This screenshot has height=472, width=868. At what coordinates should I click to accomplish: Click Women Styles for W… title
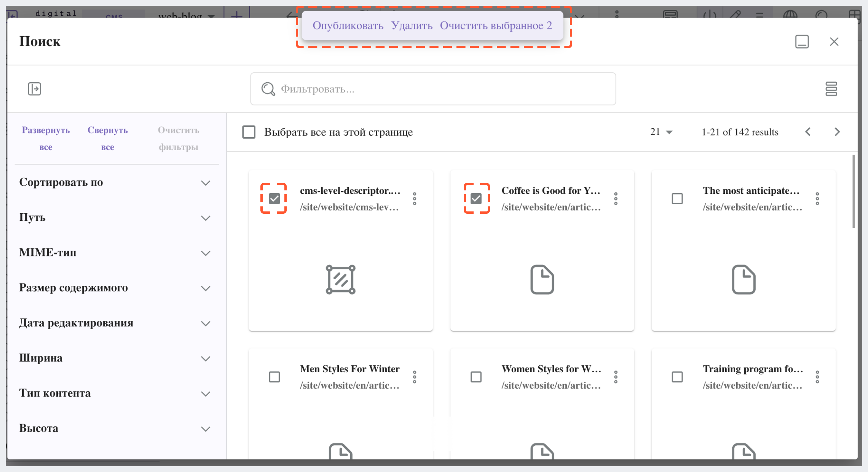(551, 369)
